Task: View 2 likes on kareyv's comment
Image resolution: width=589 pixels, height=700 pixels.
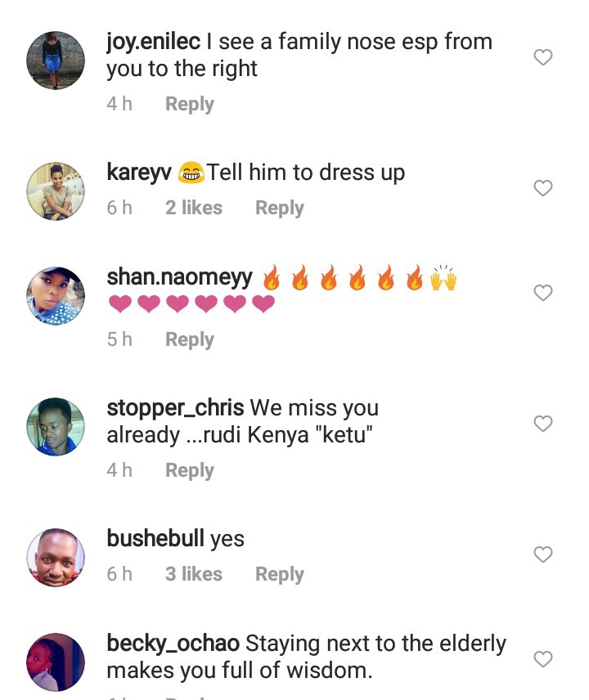Action: click(194, 208)
